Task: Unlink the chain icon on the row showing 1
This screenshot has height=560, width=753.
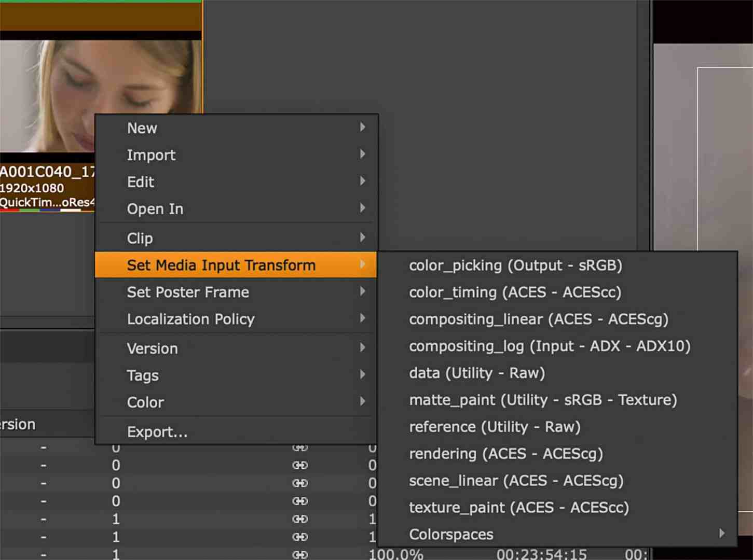Action: [x=300, y=519]
